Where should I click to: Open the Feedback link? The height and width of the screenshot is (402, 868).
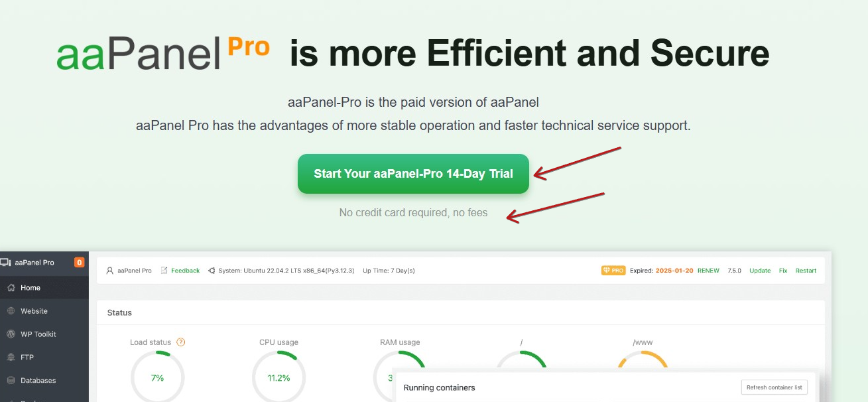click(x=185, y=271)
